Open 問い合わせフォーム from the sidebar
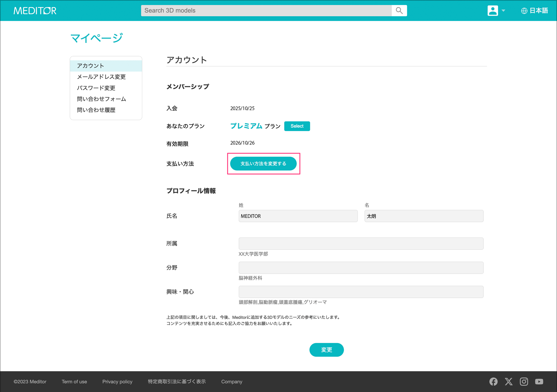557x392 pixels. (x=101, y=99)
